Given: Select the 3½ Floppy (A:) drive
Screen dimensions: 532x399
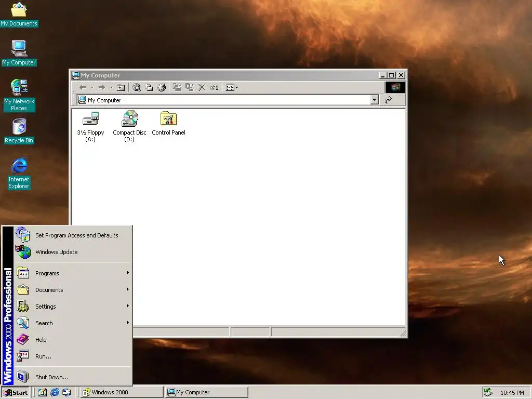Looking at the screenshot, I should point(90,126).
